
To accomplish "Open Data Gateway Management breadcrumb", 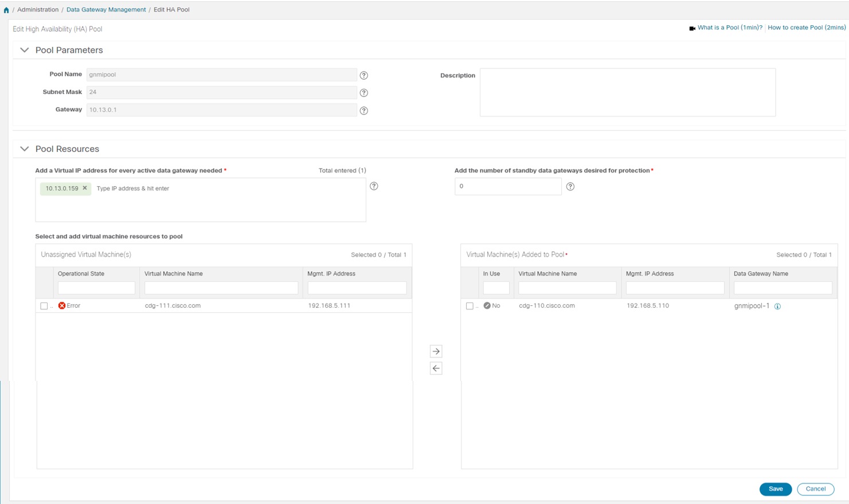I will 106,10.
